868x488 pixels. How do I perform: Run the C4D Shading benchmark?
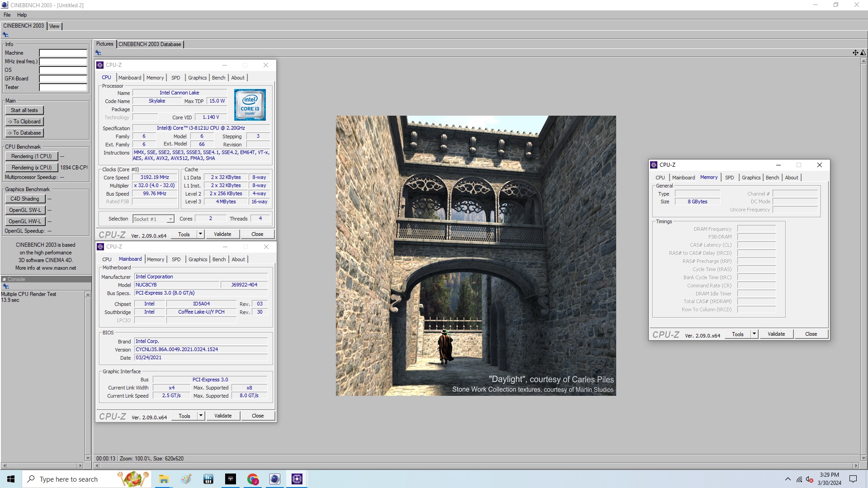pos(25,199)
